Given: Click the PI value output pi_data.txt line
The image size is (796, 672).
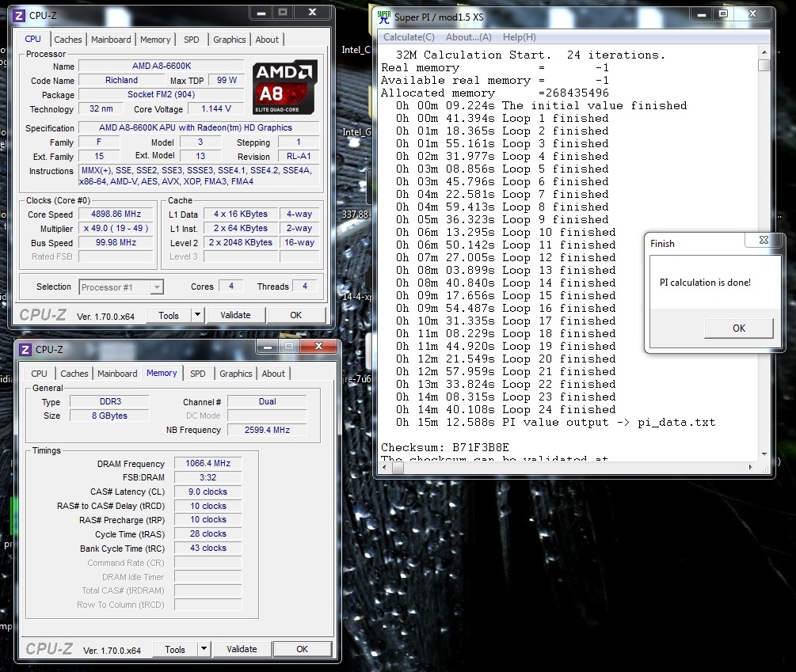Looking at the screenshot, I should tap(555, 422).
